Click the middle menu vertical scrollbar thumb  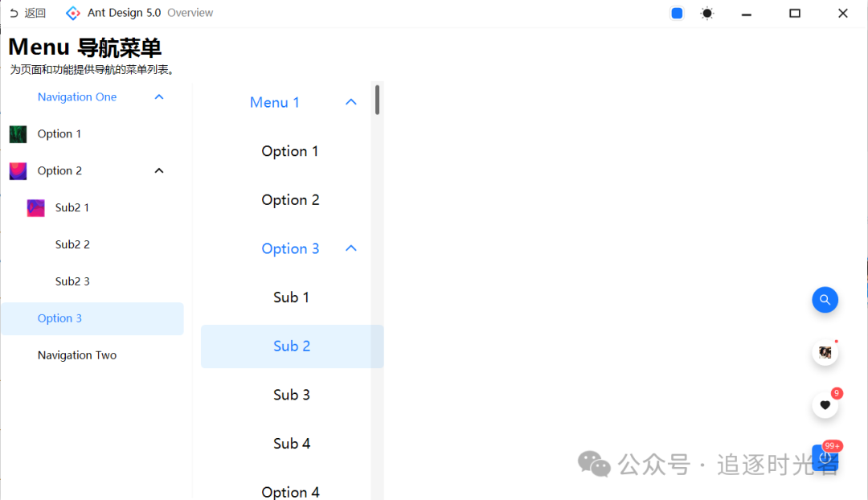pyautogui.click(x=377, y=100)
